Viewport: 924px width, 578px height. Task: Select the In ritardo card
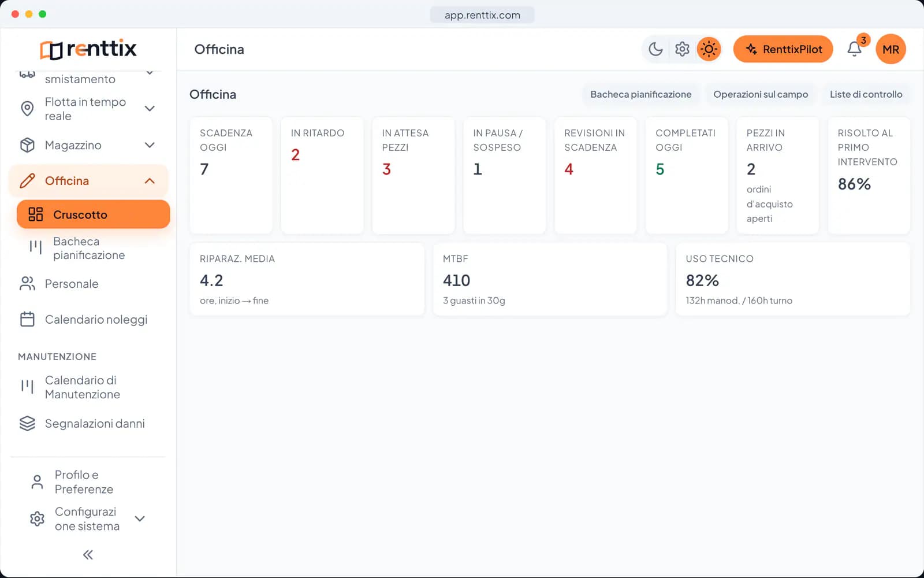322,176
